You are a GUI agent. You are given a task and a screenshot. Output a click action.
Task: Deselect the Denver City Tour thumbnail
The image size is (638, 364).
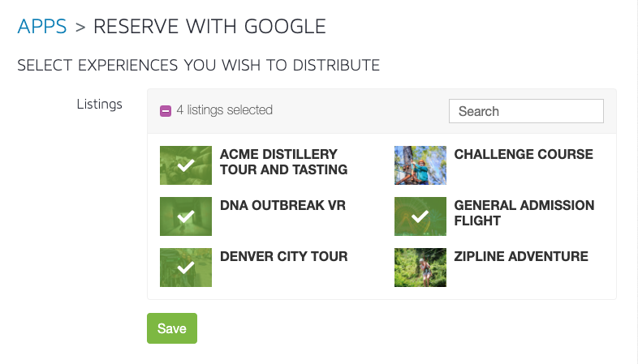(x=186, y=268)
